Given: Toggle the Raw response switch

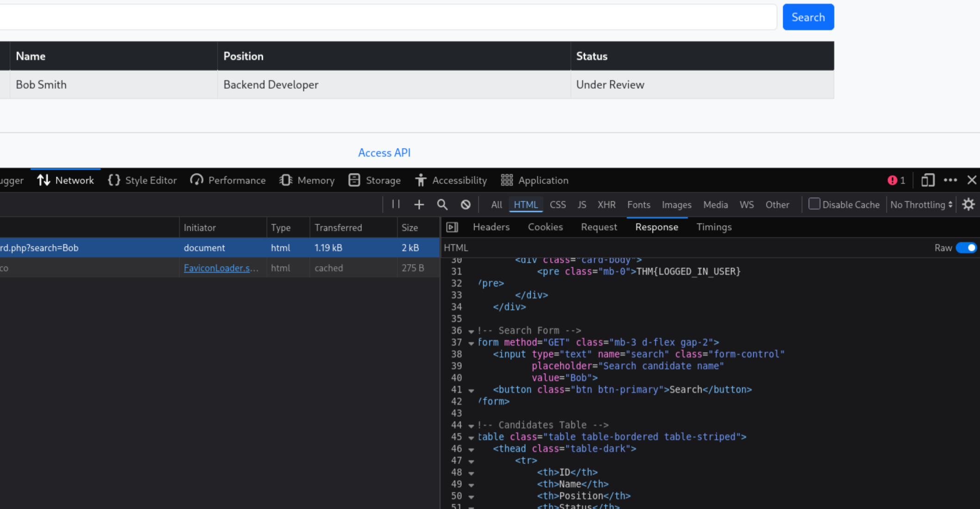Looking at the screenshot, I should (966, 248).
